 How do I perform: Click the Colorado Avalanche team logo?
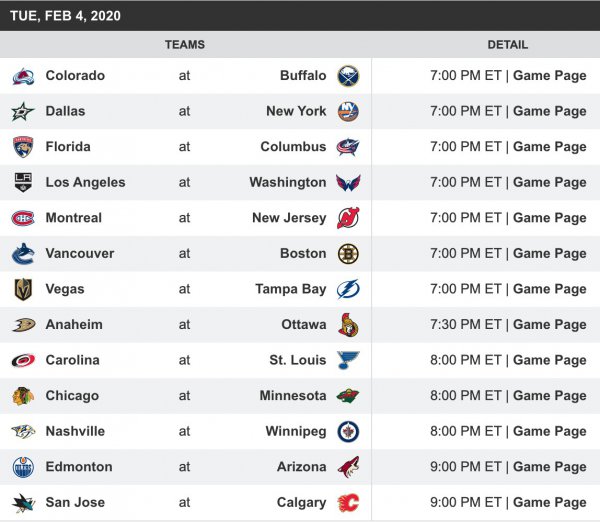tap(23, 76)
